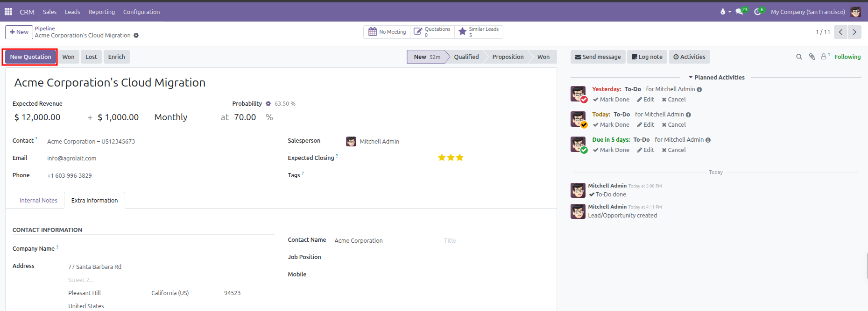
Task: Click avatar on Lead/Opportunity created message
Action: point(578,211)
